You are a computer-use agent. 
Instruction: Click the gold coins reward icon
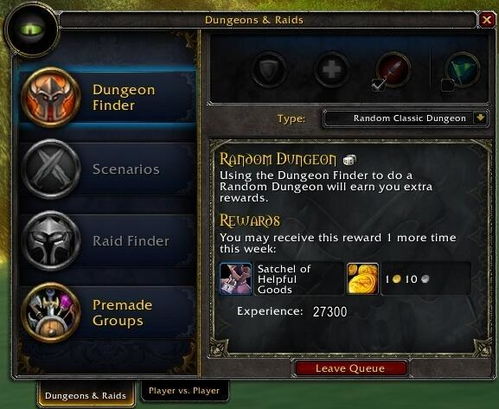coord(363,279)
